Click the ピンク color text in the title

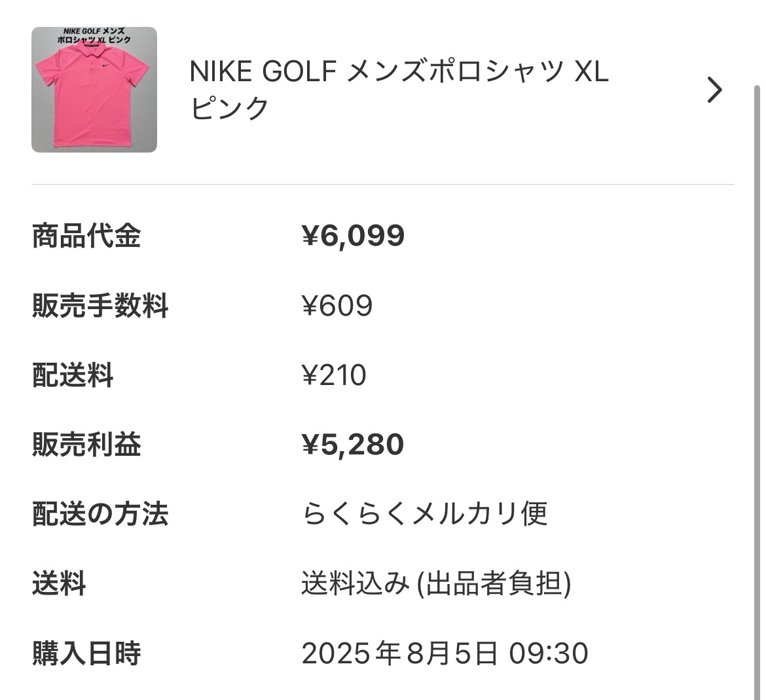click(x=230, y=108)
